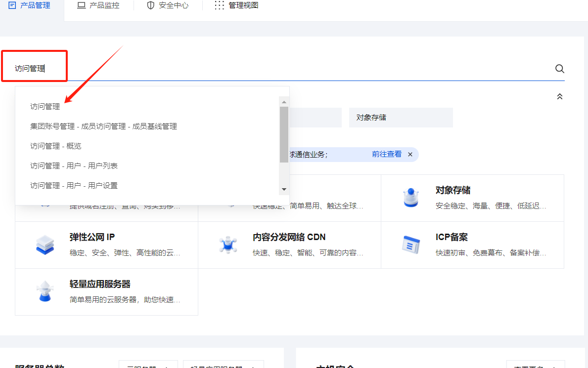The width and height of the screenshot is (588, 368).
Task: Open the 轻量应用服务器 product card
Action: point(106,292)
